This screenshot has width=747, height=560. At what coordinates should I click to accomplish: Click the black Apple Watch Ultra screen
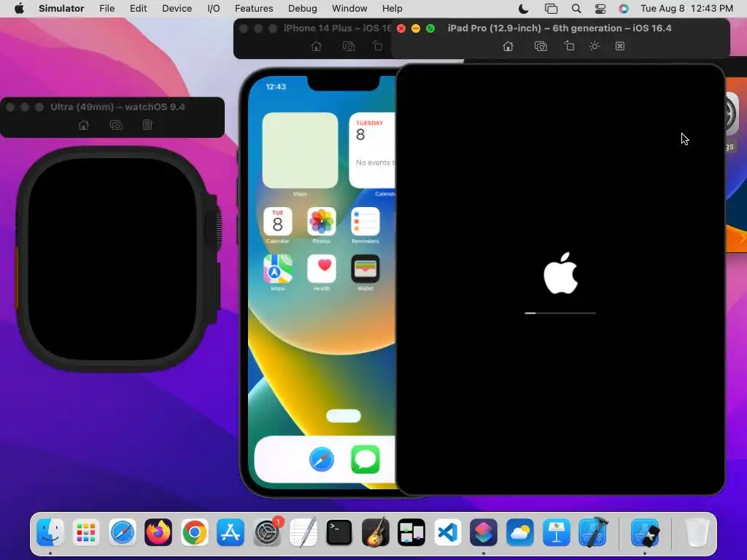coord(112,259)
